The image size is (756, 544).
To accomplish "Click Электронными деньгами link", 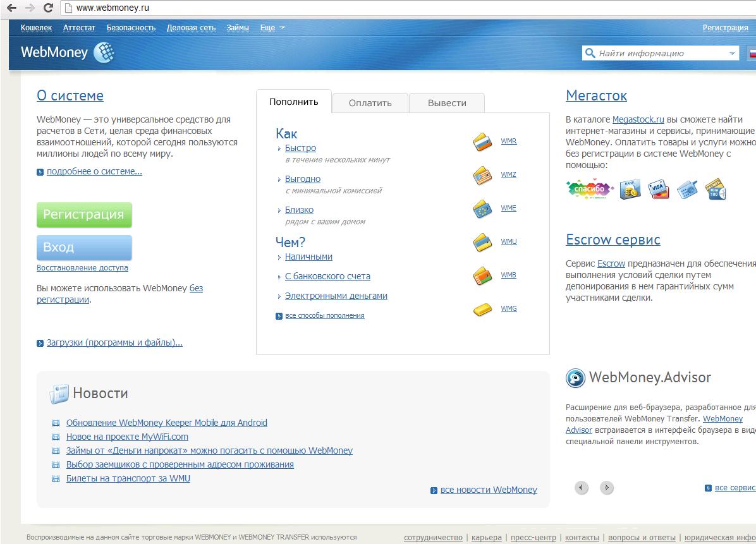I will (x=336, y=296).
